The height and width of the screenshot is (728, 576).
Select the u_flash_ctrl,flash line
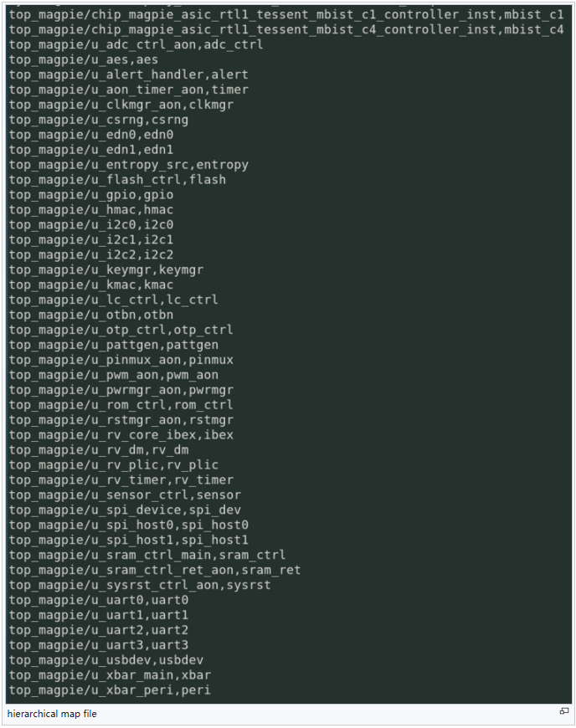(118, 180)
